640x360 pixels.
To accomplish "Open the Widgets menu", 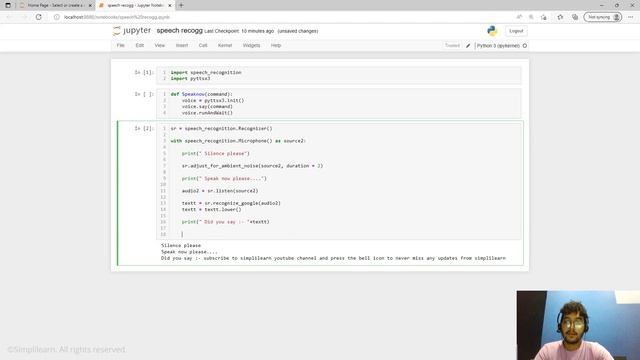I will point(251,45).
